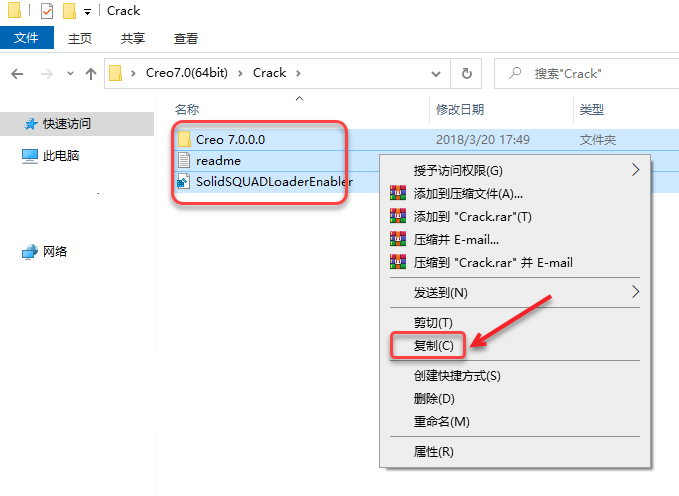Expand chevron before Creo7.0(64bit) breadcrumb
This screenshot has width=679, height=496.
tap(133, 74)
